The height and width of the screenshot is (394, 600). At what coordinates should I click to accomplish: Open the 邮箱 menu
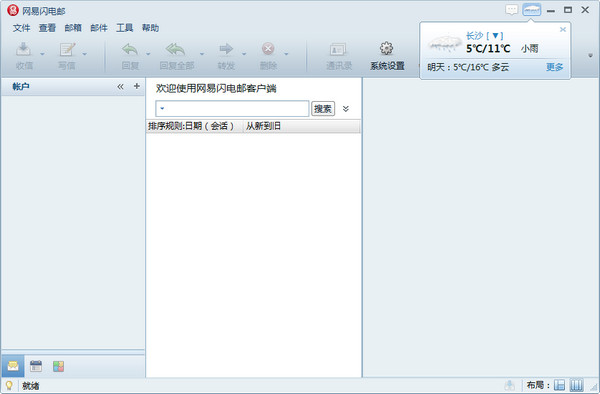73,28
